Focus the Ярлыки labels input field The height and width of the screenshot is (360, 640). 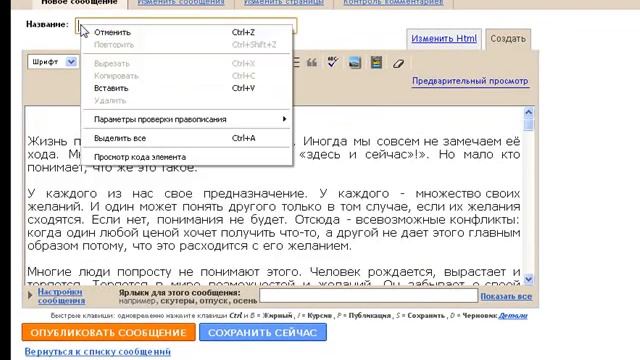pos(369,296)
